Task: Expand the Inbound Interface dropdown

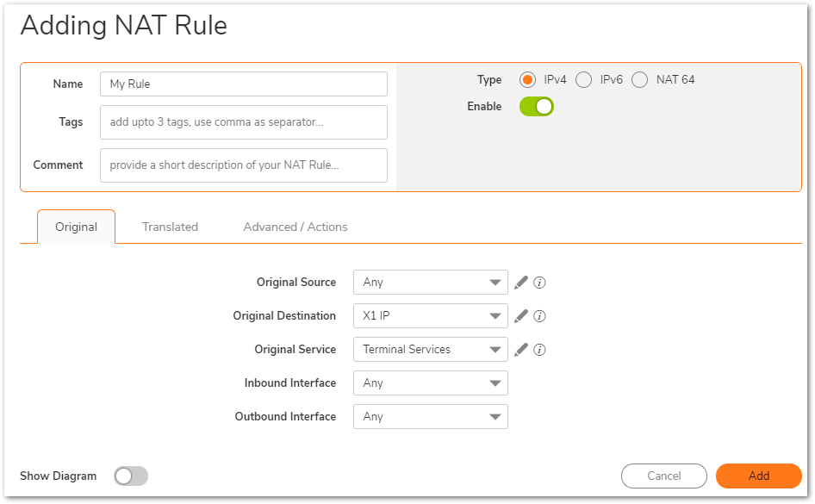Action: (x=430, y=383)
